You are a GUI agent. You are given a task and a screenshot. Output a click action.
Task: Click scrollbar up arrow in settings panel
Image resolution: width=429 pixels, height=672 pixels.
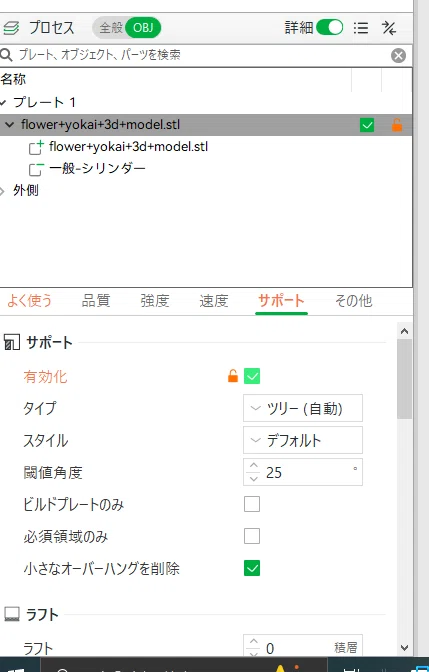tap(404, 331)
